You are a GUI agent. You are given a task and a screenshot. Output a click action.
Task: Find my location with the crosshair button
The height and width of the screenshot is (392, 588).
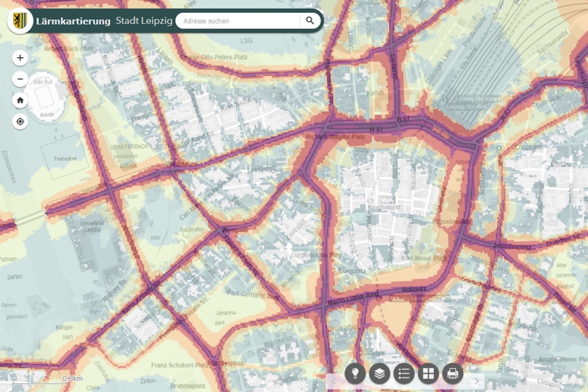click(x=20, y=122)
